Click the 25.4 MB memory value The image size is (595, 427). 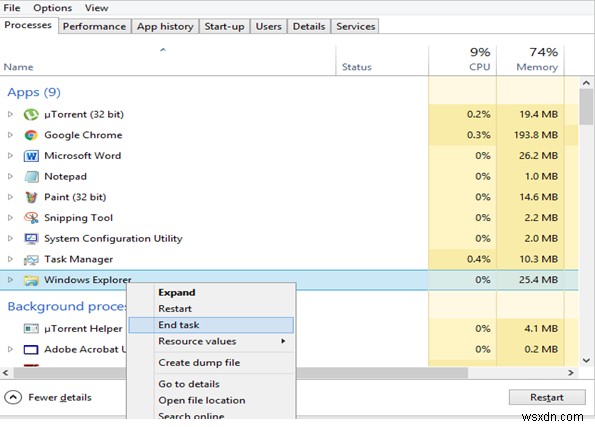[x=538, y=280]
